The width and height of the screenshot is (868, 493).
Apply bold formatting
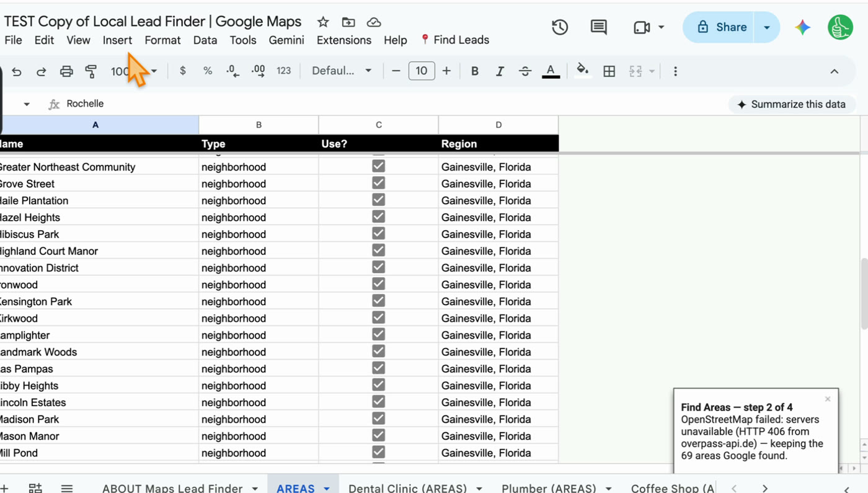(x=474, y=71)
